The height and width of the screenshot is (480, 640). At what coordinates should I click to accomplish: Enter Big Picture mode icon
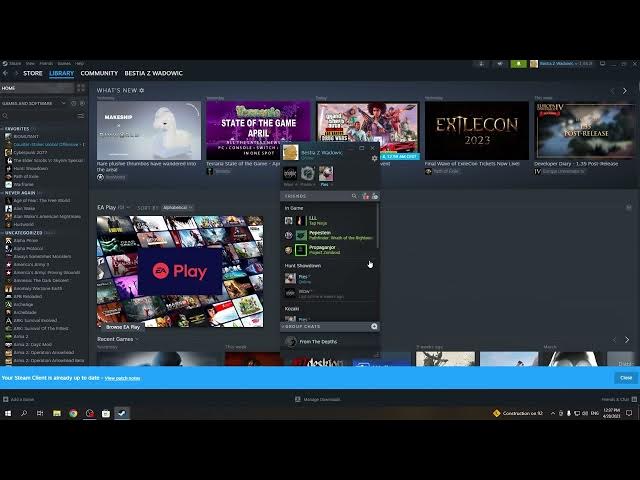pos(602,64)
